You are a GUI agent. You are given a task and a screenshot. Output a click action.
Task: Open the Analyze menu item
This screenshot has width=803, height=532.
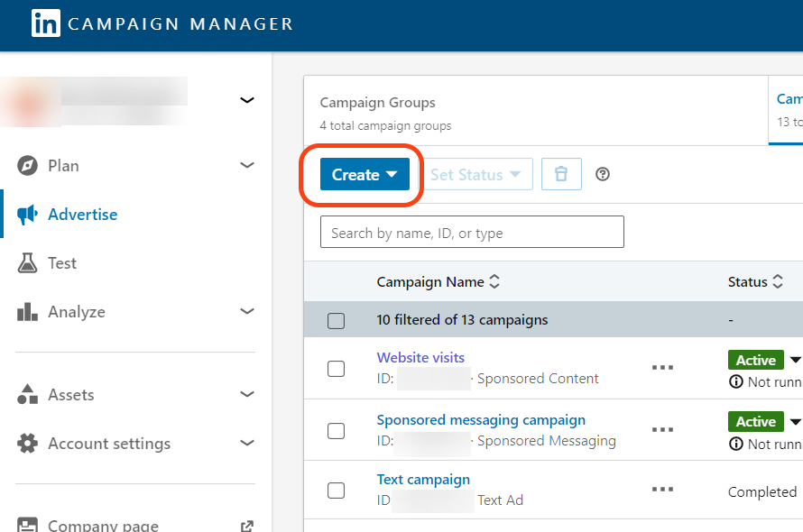tap(77, 312)
